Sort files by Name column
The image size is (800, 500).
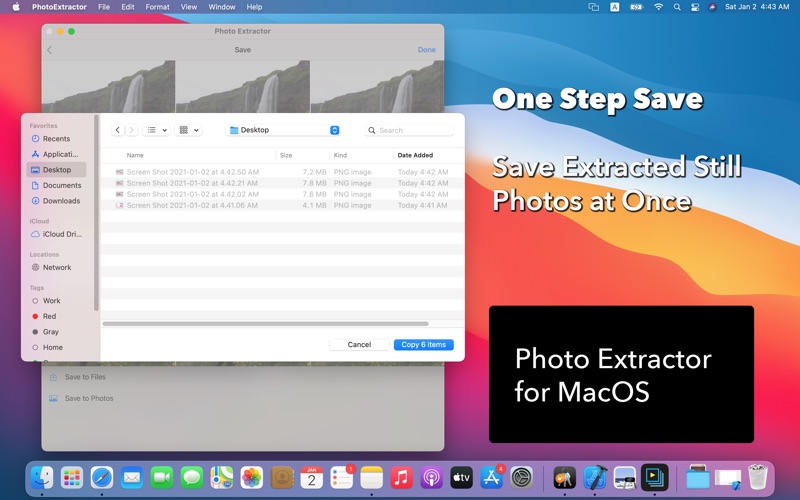tap(135, 155)
